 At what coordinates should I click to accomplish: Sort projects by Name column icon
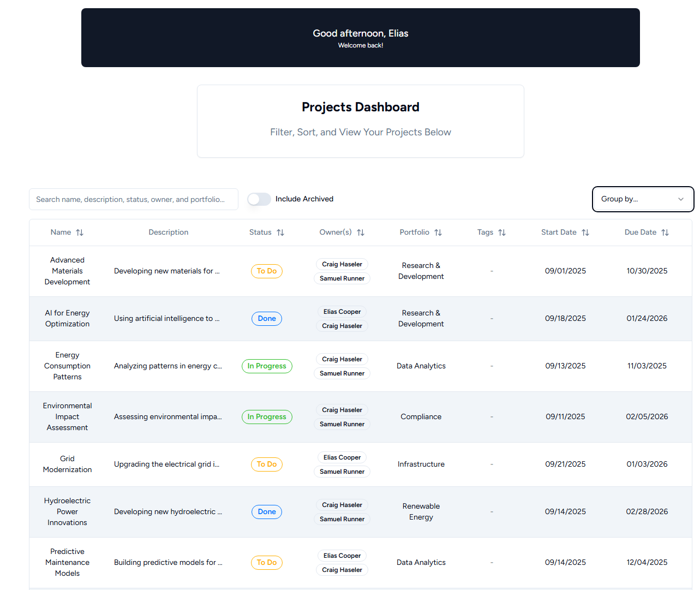(x=80, y=233)
